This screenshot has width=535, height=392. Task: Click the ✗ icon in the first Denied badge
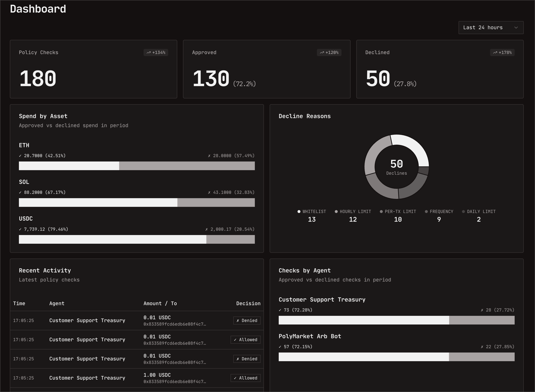238,320
